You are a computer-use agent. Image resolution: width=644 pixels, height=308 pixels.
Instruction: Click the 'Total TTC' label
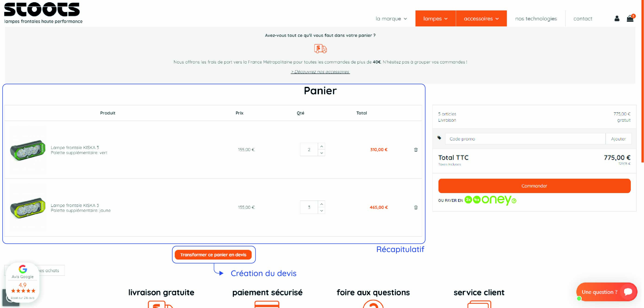tap(453, 158)
